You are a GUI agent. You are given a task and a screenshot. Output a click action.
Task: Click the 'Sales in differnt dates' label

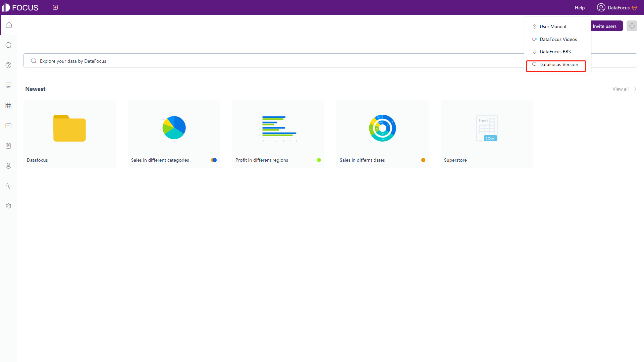pyautogui.click(x=362, y=160)
